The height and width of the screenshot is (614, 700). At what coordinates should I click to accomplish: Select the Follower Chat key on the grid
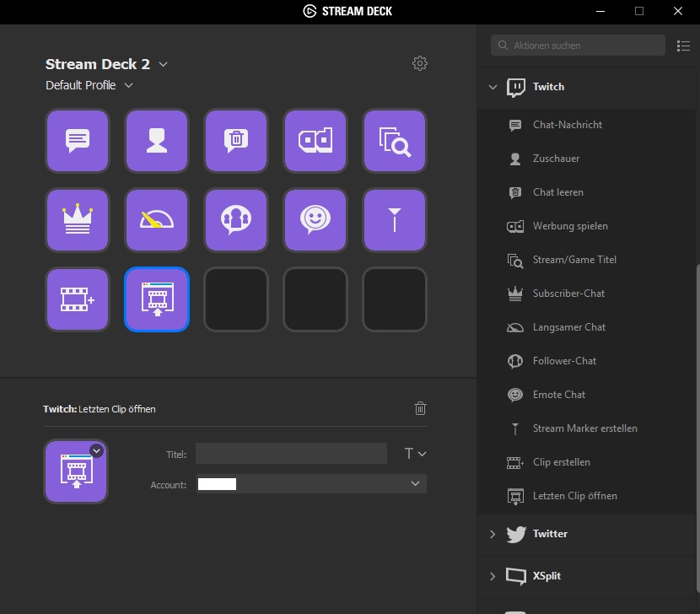point(235,219)
